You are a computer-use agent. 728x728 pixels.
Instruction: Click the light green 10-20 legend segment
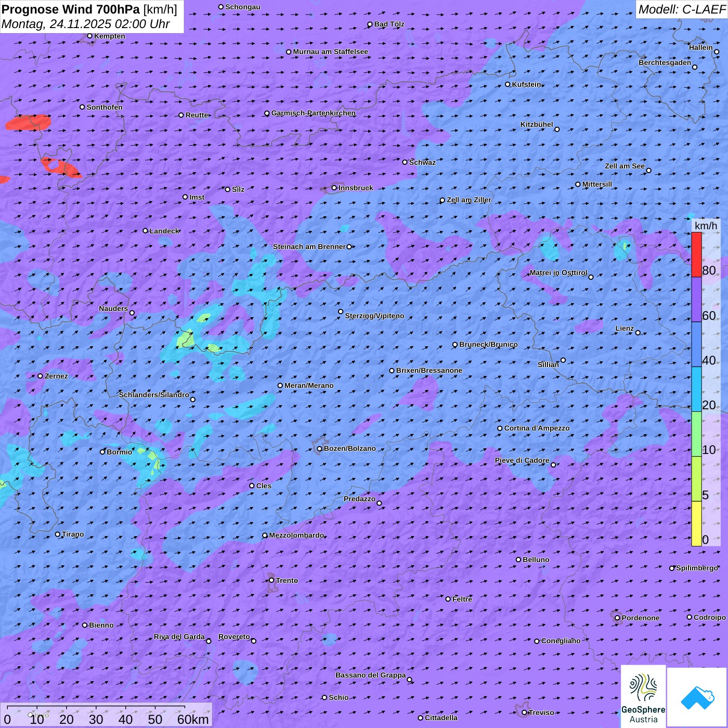coord(696,434)
